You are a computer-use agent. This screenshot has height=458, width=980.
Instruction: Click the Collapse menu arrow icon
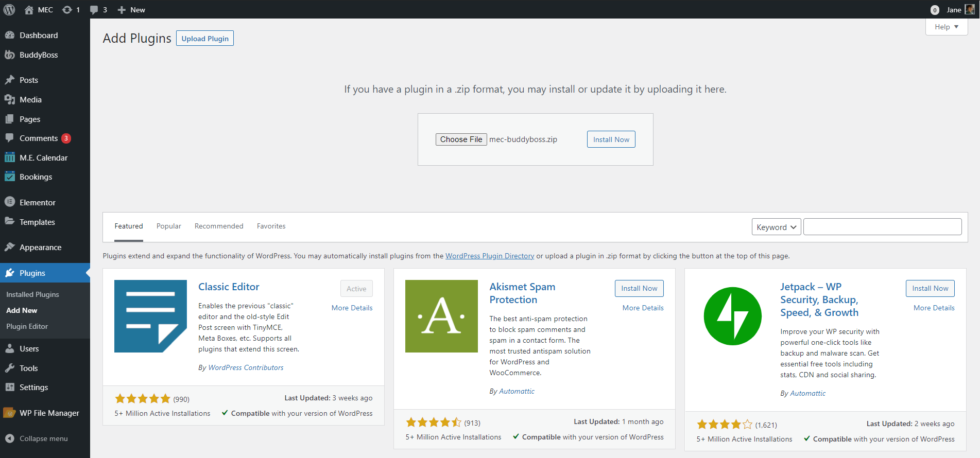click(x=10, y=438)
